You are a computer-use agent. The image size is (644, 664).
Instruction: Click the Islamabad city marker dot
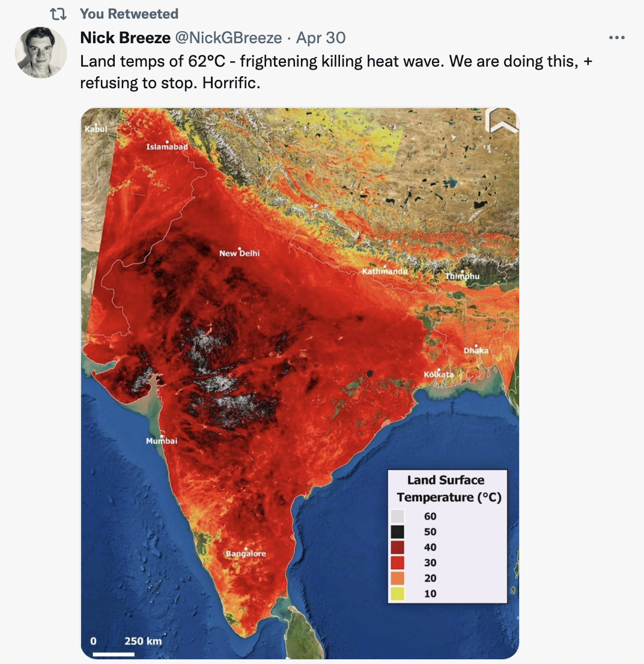166,142
